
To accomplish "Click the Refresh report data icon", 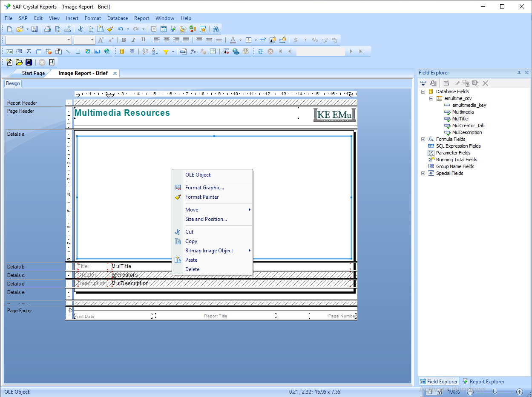I will 260,51.
